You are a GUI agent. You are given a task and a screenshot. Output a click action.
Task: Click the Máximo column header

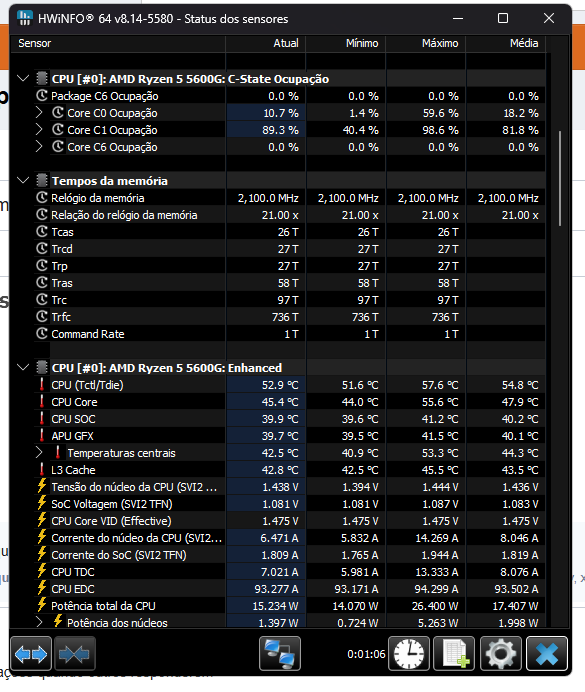(x=426, y=43)
